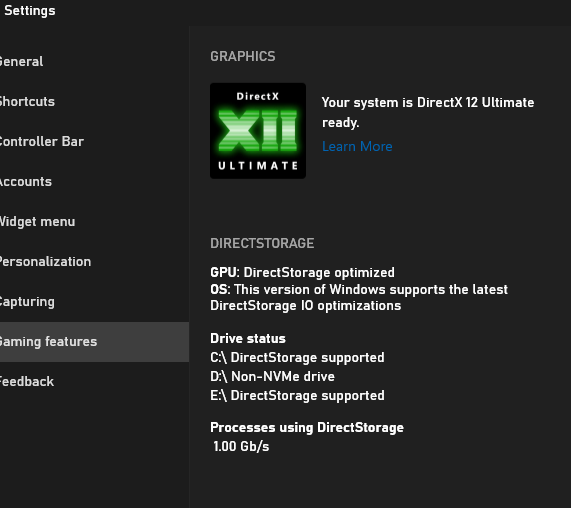Click the D:\ Non-NVMe drive entry
Screen dimensions: 571x508
click(x=272, y=377)
